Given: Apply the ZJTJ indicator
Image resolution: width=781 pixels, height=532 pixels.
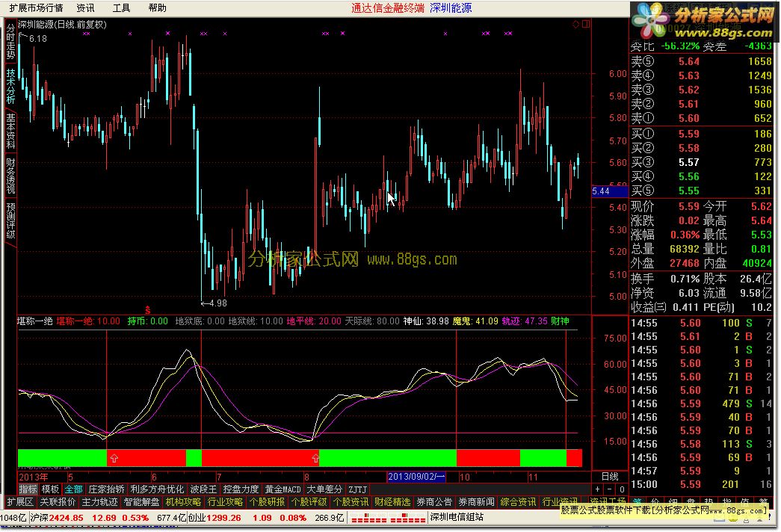Looking at the screenshot, I should pos(358,489).
